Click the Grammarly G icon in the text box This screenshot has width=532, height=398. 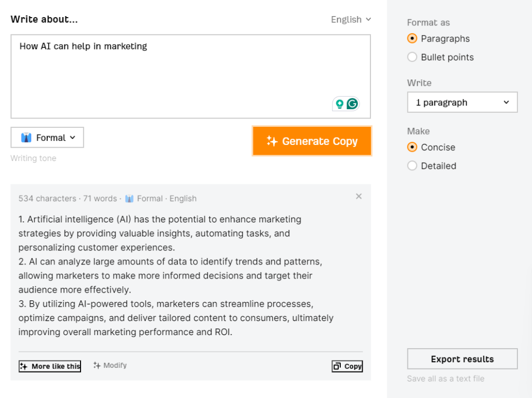(x=353, y=103)
